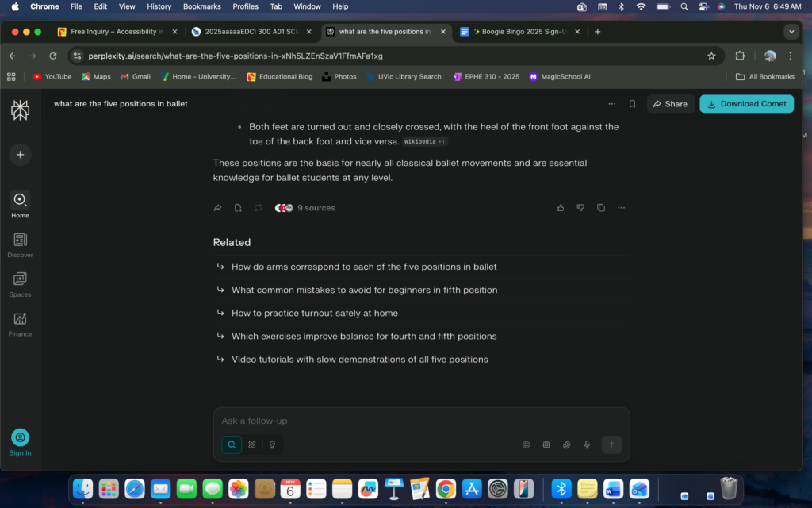Toggle the Search mode in follow-up box
Image resolution: width=812 pixels, height=508 pixels.
coord(232,445)
